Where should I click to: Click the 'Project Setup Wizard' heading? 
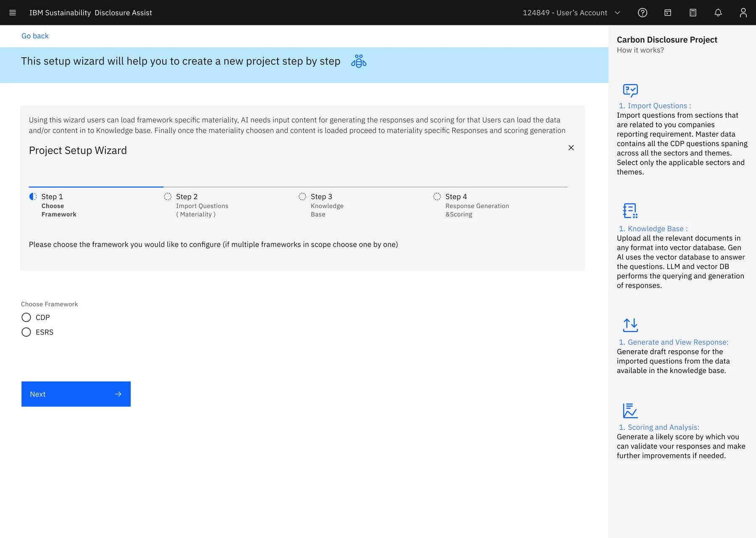78,150
